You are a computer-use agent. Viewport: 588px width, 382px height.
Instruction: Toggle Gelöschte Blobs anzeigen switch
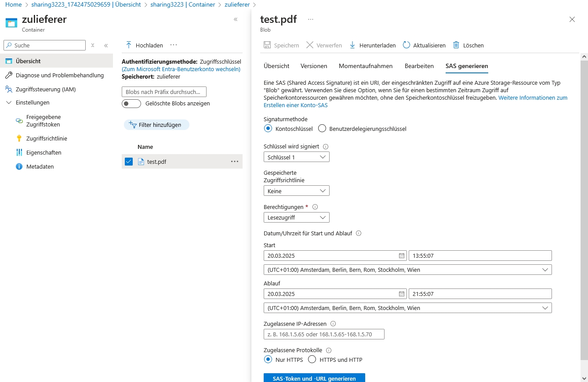coord(131,104)
